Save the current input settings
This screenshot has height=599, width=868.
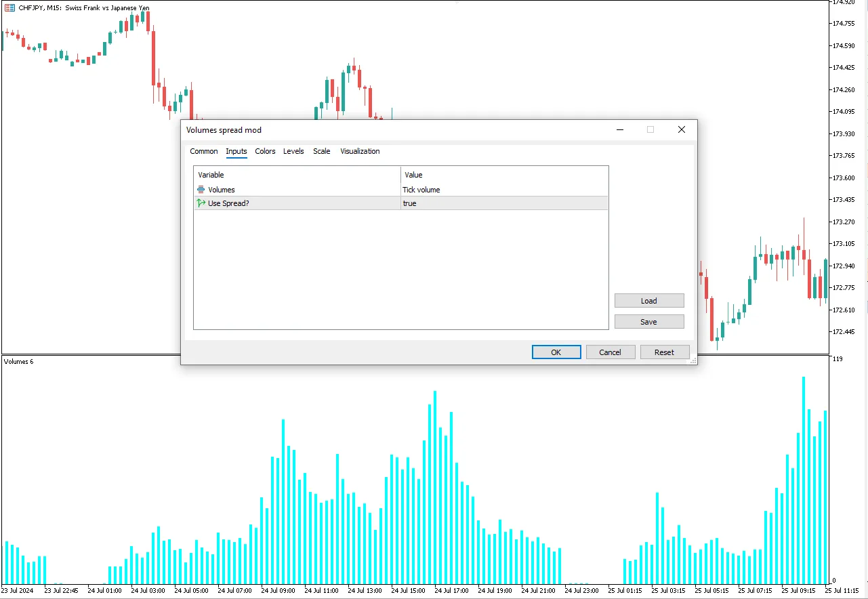(649, 322)
